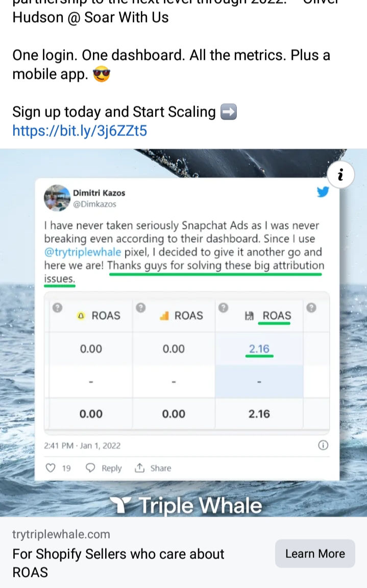Tap the tweet timestamp Jan 1, 2022

(x=82, y=445)
